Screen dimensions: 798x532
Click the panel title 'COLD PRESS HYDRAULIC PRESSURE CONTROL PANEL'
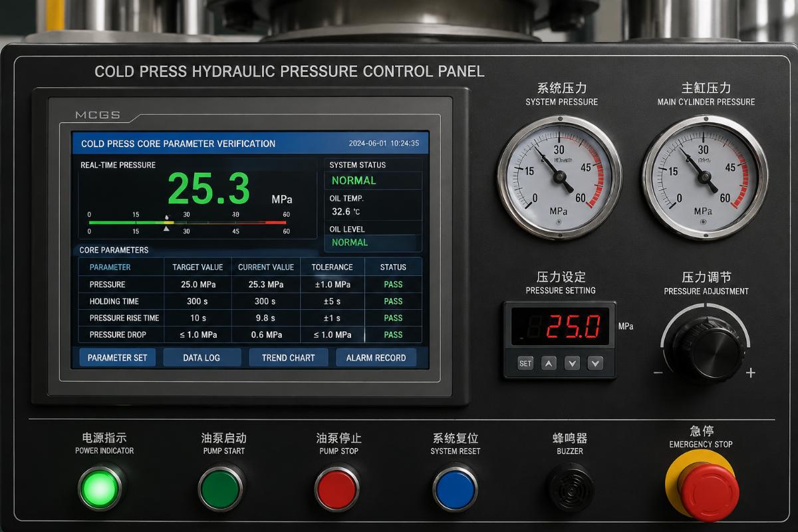click(290, 71)
